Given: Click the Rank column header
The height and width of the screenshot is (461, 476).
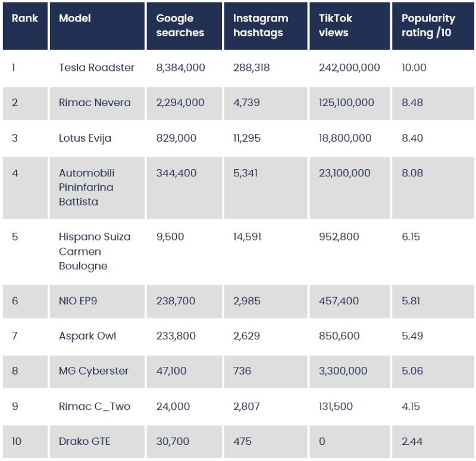Looking at the screenshot, I should point(25,26).
